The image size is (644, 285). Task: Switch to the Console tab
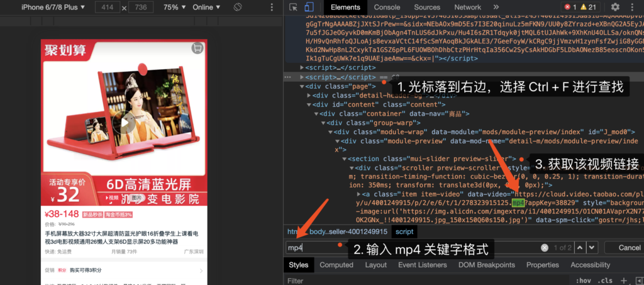tap(387, 7)
